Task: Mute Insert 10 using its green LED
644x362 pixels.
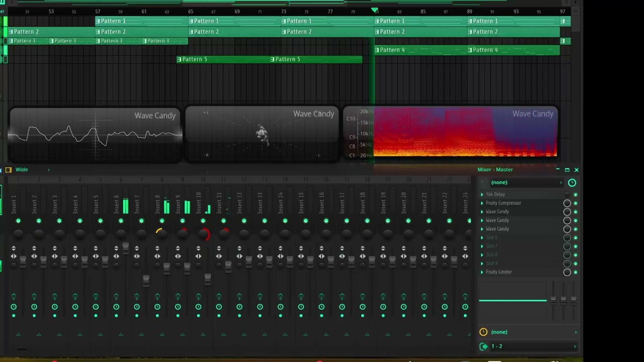Action: pos(203,221)
